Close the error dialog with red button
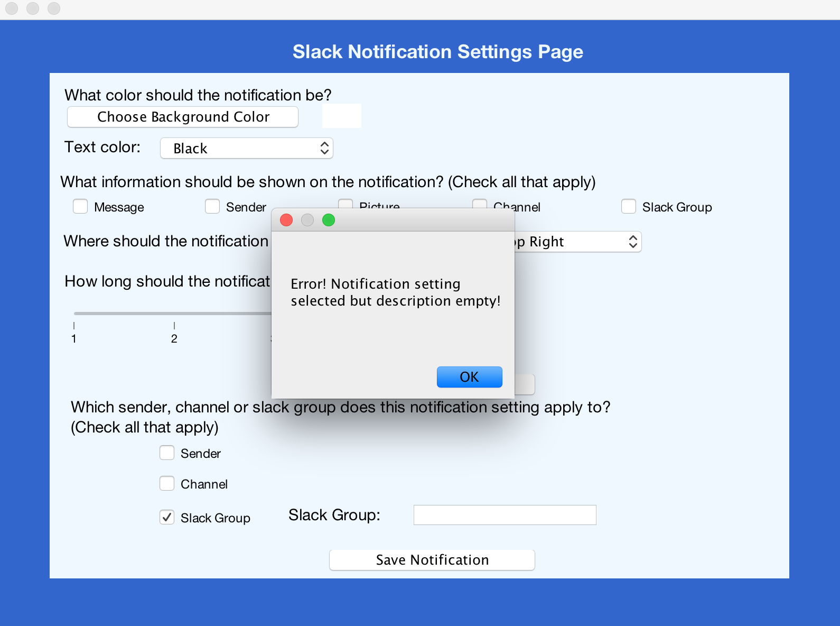The height and width of the screenshot is (626, 840). (286, 220)
